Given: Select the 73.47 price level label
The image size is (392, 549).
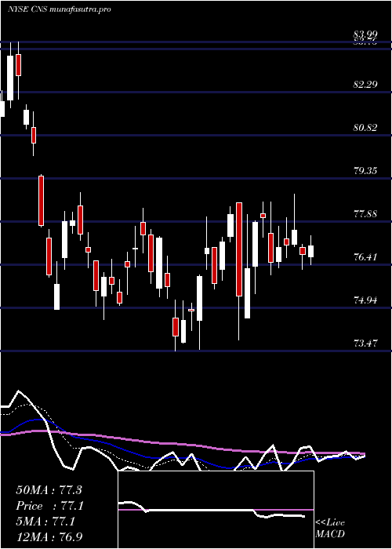Looking at the screenshot, I should (x=365, y=344).
